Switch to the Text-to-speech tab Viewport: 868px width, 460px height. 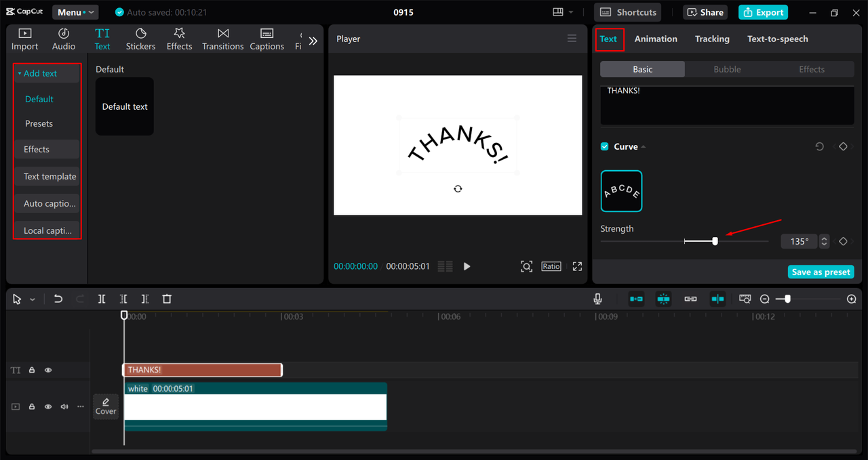pyautogui.click(x=778, y=39)
